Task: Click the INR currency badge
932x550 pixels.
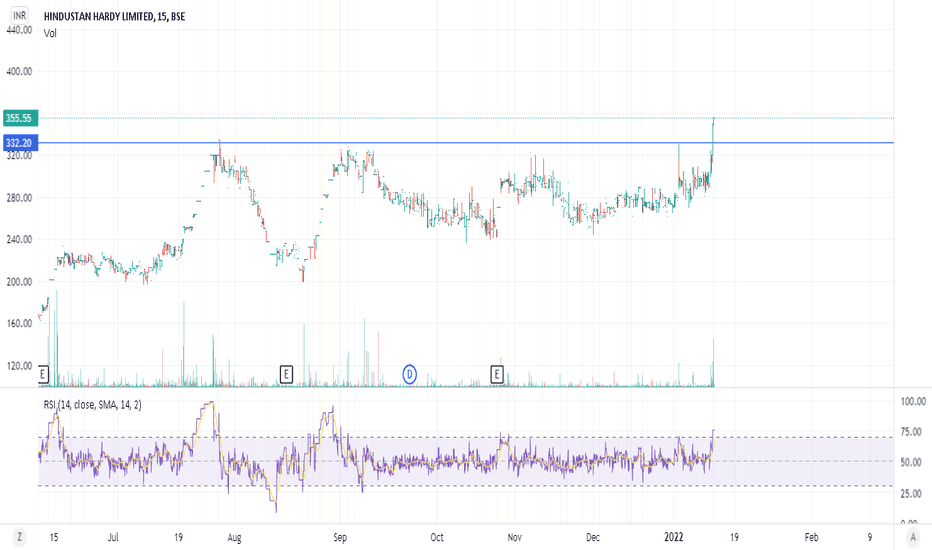Action: coord(20,15)
